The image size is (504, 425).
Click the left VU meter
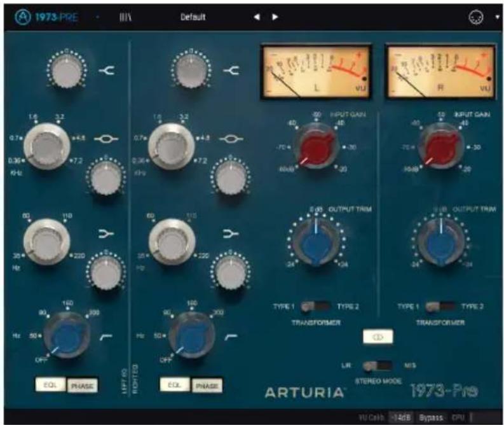pyautogui.click(x=316, y=71)
